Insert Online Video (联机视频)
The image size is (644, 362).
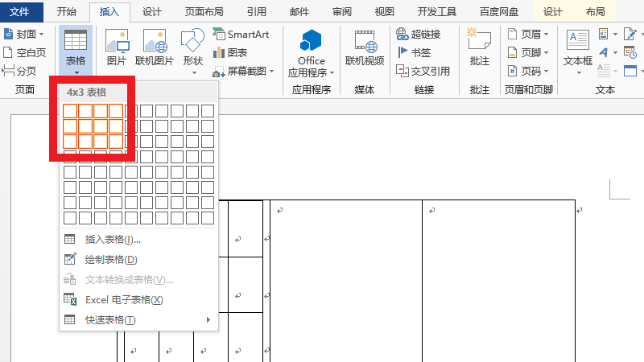(365, 47)
